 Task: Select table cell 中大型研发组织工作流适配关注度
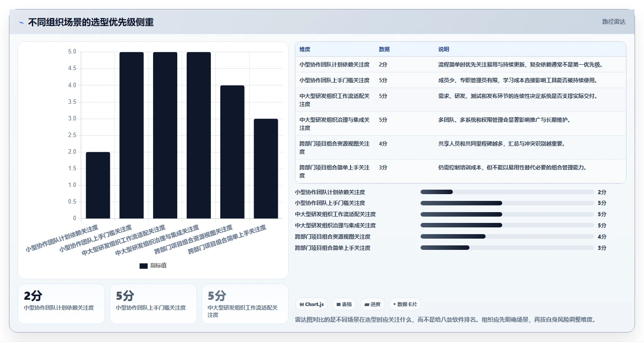tap(334, 100)
